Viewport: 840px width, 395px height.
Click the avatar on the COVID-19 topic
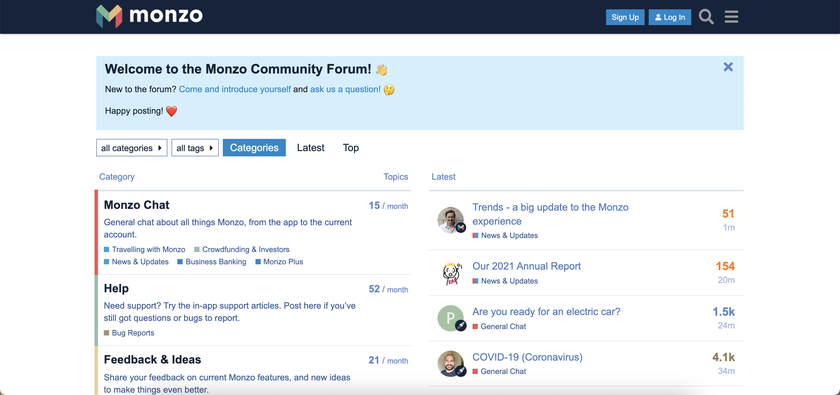(451, 364)
